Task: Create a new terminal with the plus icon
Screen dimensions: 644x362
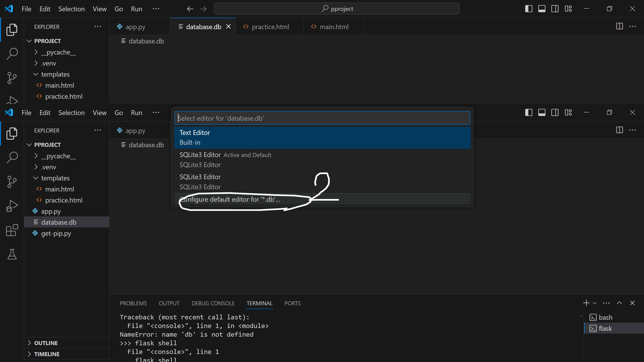Action: [x=586, y=303]
